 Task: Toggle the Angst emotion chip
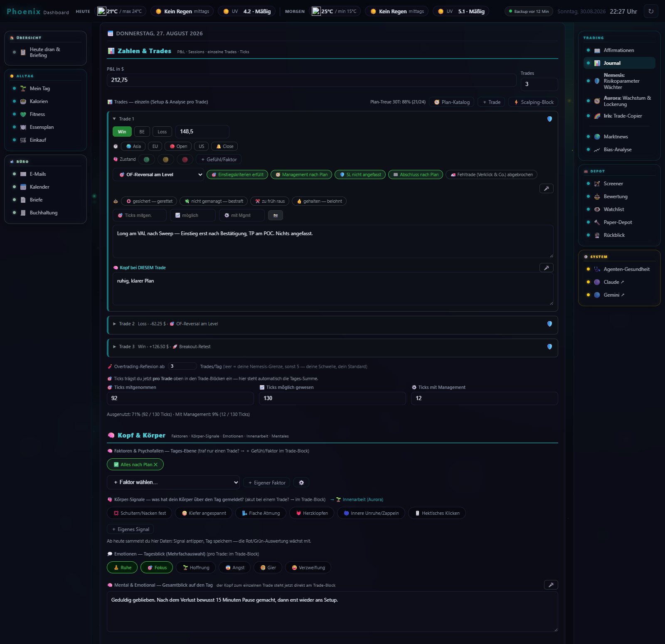coord(235,568)
